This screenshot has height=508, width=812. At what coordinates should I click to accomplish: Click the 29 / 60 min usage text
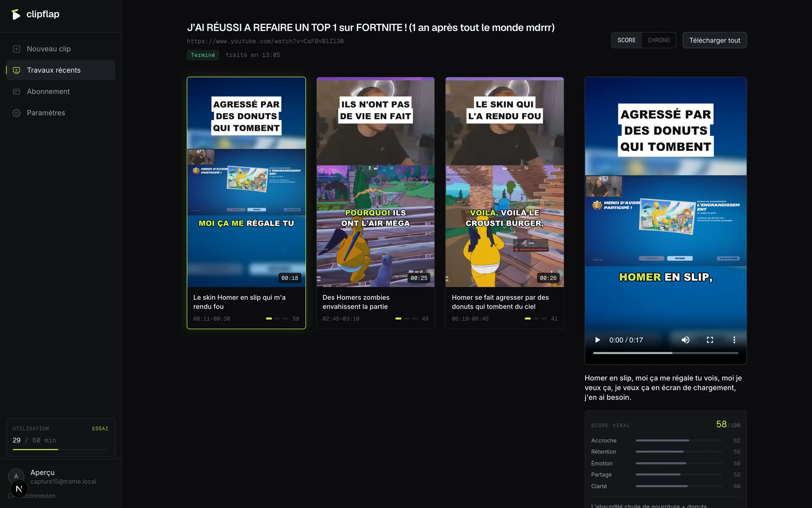[x=34, y=440]
